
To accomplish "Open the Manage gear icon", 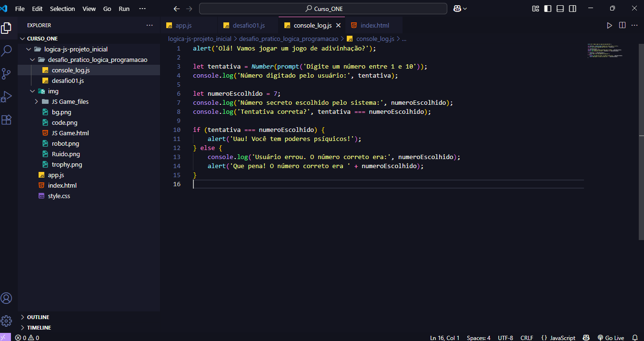I will click(x=6, y=321).
